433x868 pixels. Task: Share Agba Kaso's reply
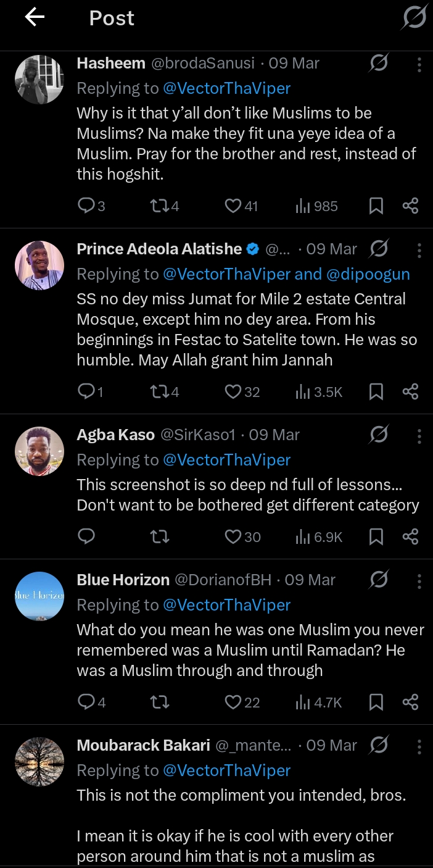(x=411, y=536)
